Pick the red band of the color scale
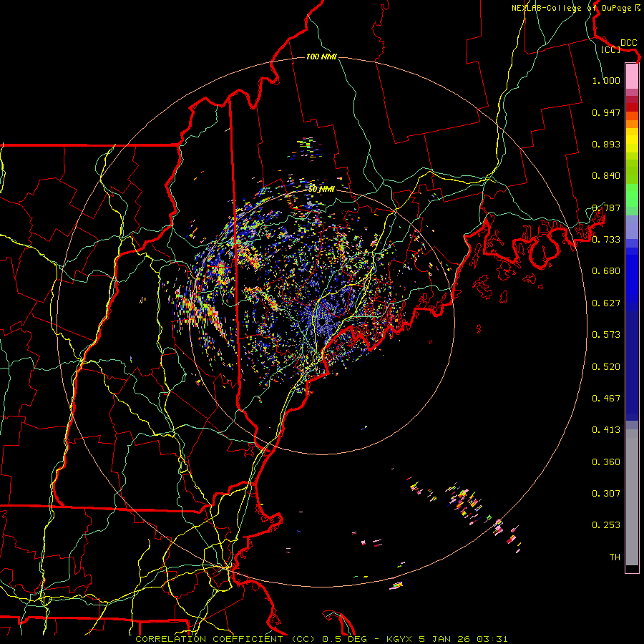This screenshot has width=644, height=644. click(632, 107)
